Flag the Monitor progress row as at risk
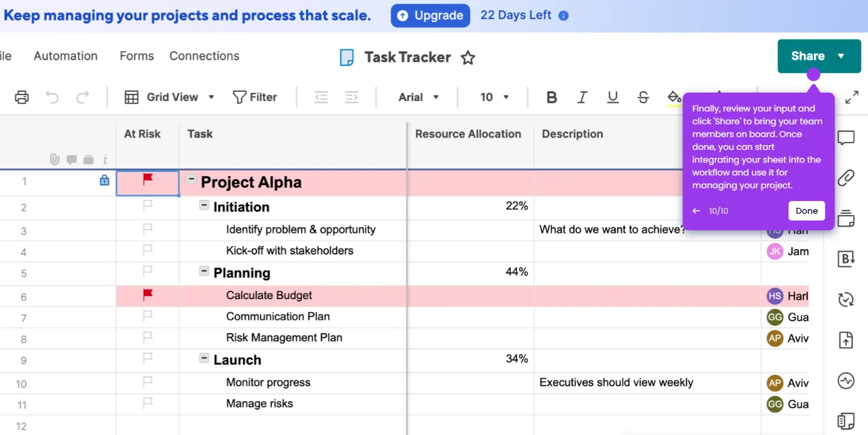 tap(147, 382)
